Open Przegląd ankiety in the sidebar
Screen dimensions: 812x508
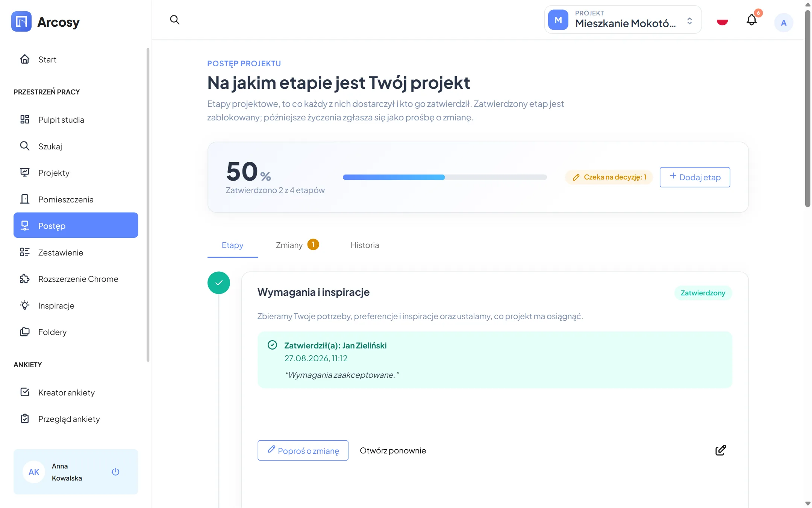(76, 419)
